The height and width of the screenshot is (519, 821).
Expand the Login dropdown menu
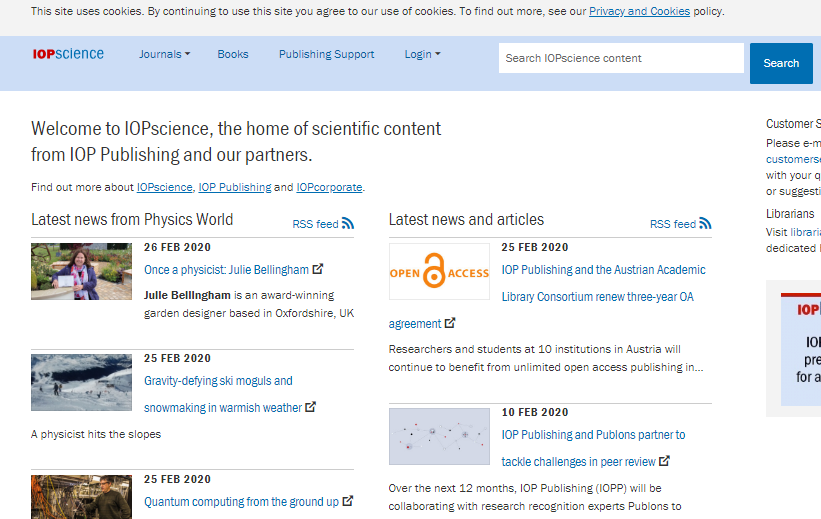point(422,54)
